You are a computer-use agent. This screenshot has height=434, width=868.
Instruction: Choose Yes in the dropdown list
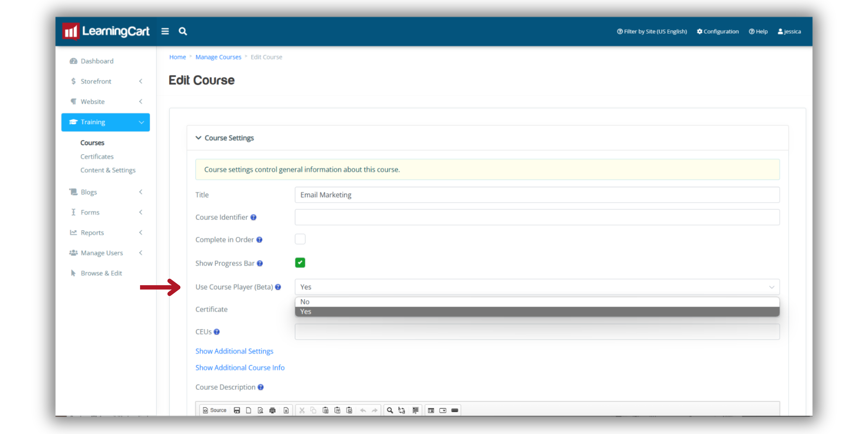pyautogui.click(x=537, y=311)
